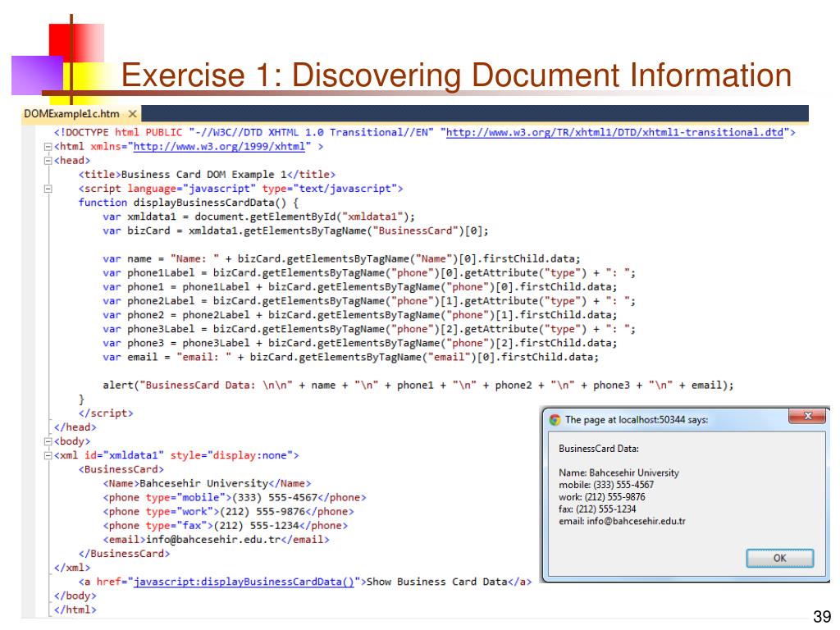This screenshot has width=840, height=630.
Task: Click the closing </script> tag
Action: [x=106, y=413]
